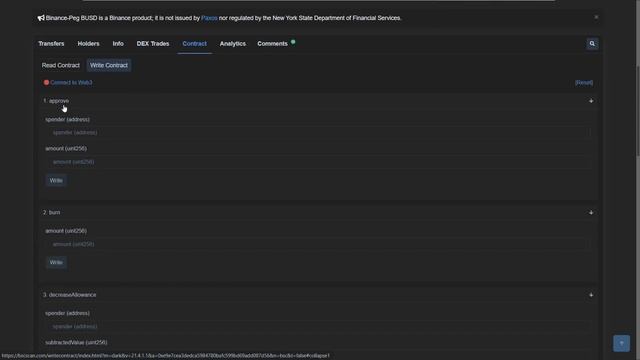Image resolution: width=640 pixels, height=360 pixels.
Task: Switch to Read Contract view
Action: [x=60, y=65]
